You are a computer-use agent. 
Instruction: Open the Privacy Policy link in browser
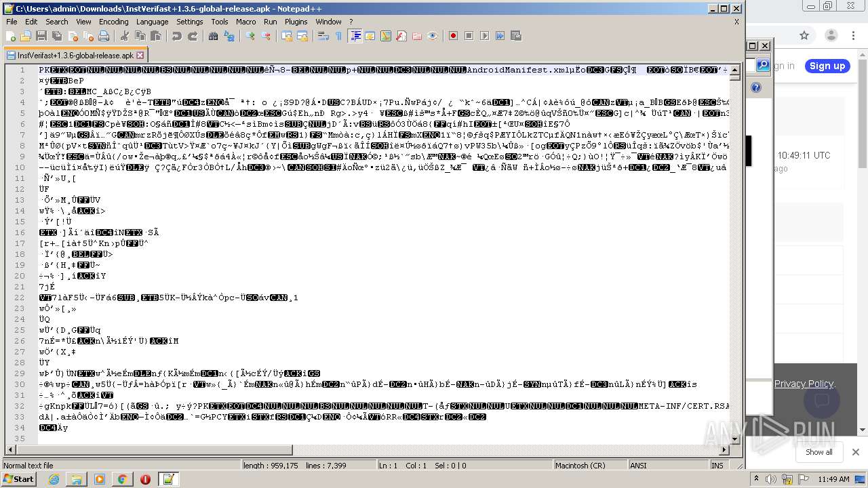[804, 384]
